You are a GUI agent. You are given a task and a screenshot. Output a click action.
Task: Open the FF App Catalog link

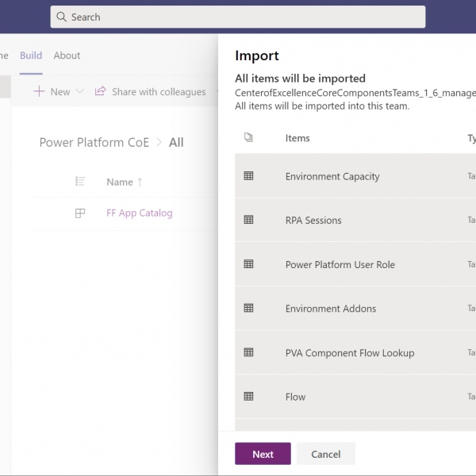(x=140, y=213)
